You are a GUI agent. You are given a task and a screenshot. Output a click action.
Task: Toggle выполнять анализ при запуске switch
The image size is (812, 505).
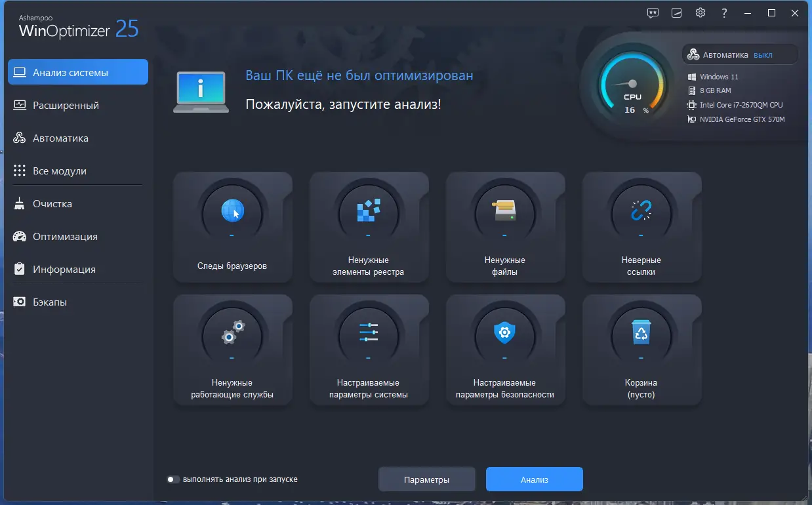click(x=173, y=479)
